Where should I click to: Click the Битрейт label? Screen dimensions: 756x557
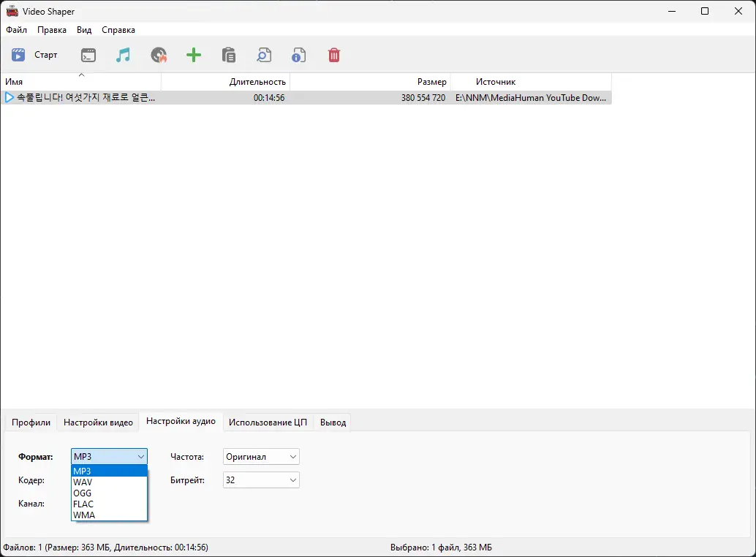(x=188, y=480)
